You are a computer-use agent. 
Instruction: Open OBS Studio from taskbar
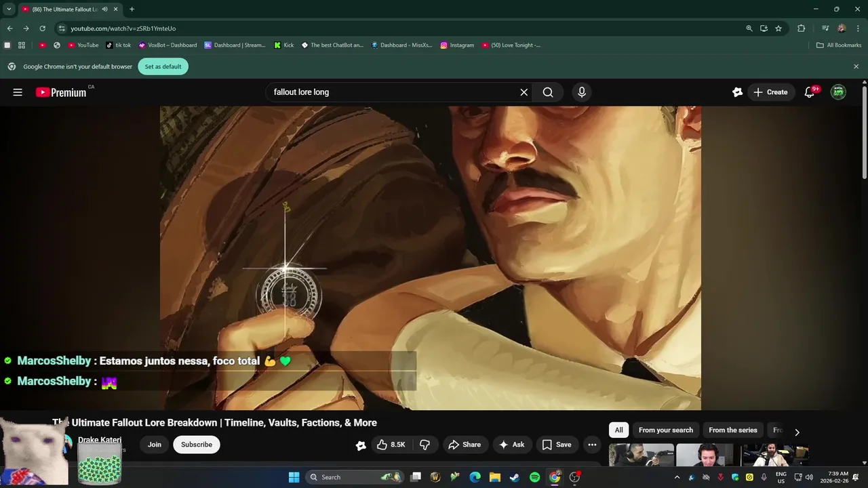tap(574, 477)
